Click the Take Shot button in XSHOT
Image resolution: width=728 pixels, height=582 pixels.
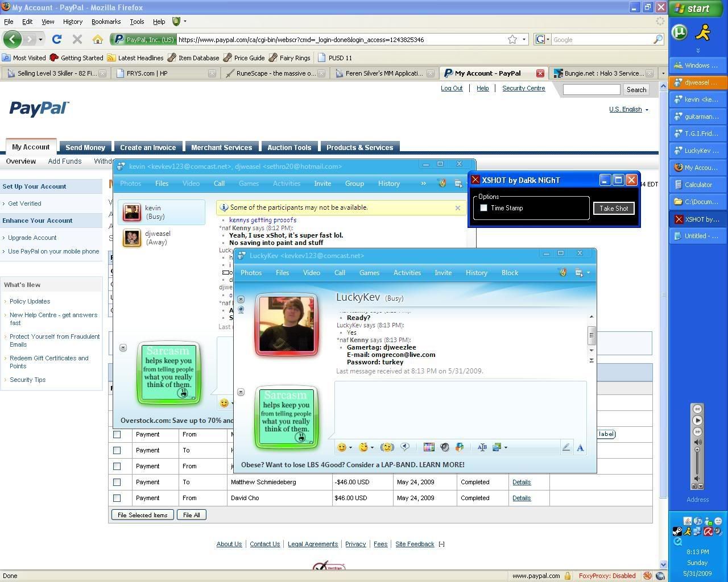[614, 208]
